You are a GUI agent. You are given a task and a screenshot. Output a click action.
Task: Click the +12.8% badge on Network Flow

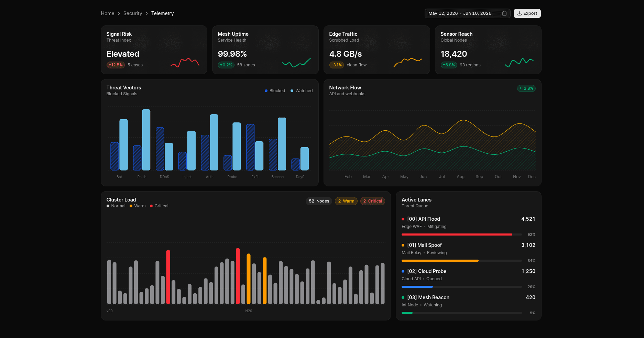pyautogui.click(x=526, y=88)
